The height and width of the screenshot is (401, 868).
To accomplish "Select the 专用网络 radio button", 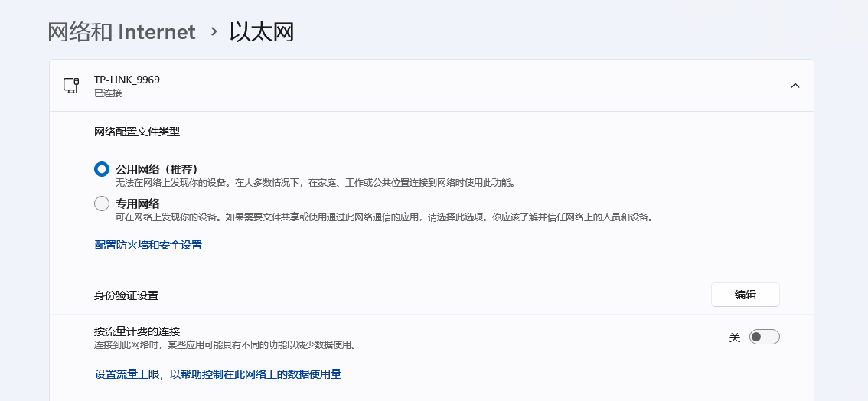I will point(102,204).
